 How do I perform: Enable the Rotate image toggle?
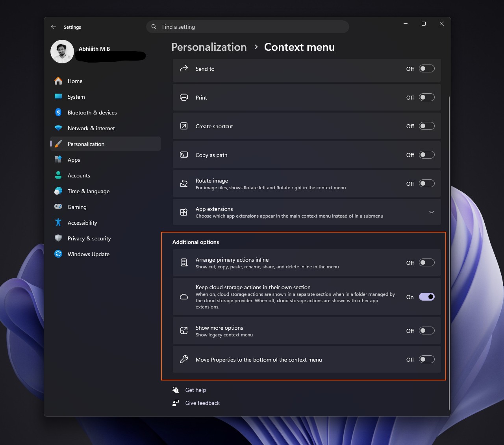427,183
